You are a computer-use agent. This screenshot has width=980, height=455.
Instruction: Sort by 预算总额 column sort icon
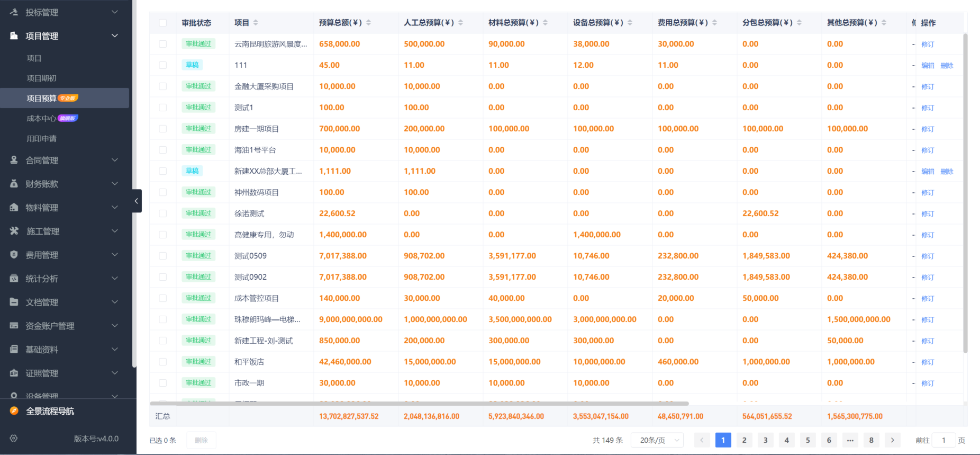click(x=369, y=23)
